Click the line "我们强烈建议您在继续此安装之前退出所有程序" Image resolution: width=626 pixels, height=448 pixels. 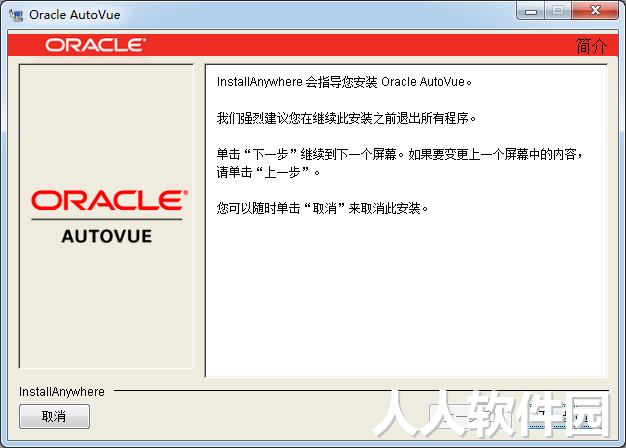346,118
